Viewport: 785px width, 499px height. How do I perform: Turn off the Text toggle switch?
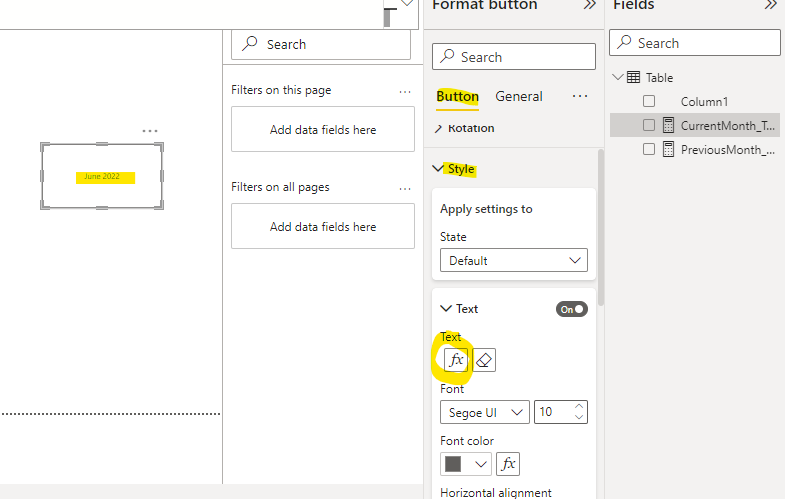coord(572,309)
